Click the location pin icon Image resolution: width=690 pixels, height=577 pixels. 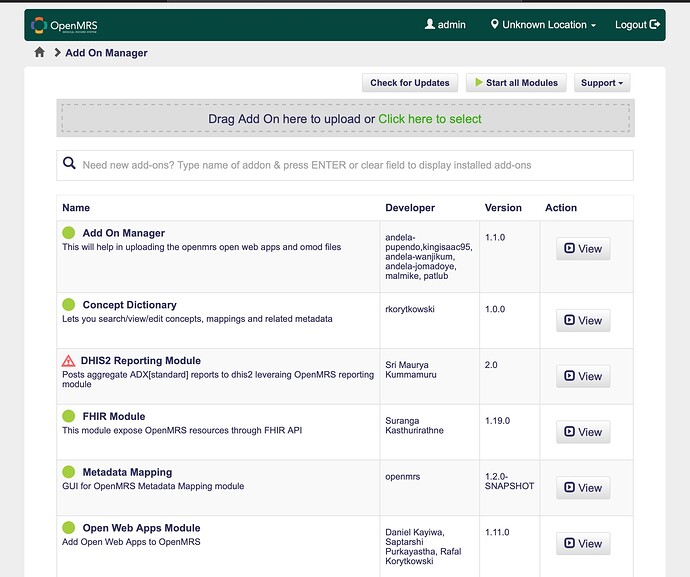coord(495,24)
